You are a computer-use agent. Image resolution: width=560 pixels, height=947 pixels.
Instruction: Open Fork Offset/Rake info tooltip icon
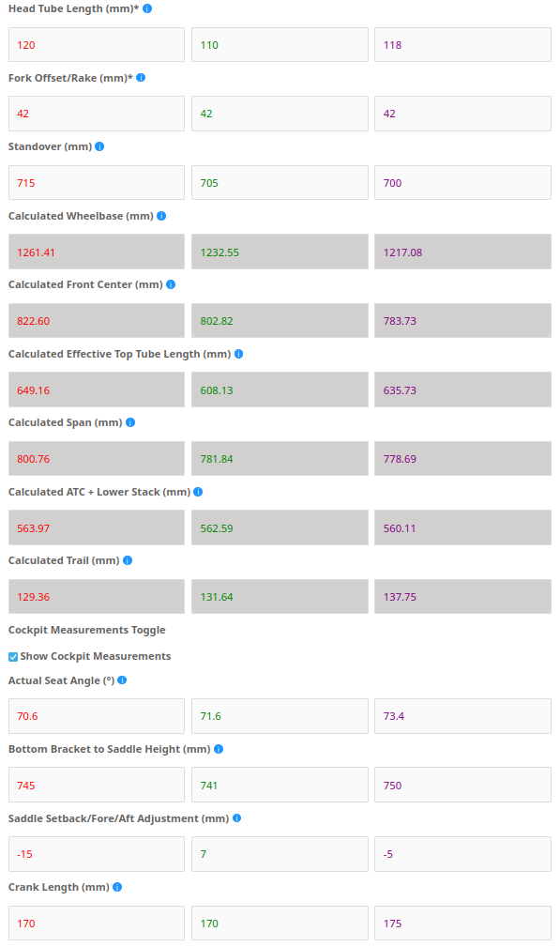click(x=141, y=78)
